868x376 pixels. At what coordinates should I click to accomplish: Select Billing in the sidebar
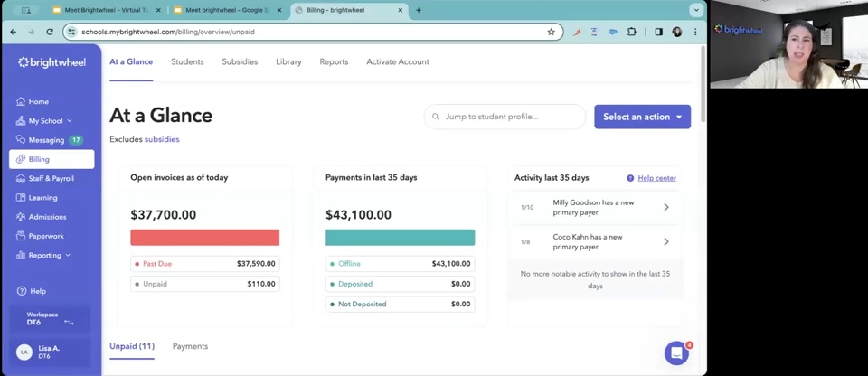coord(52,159)
